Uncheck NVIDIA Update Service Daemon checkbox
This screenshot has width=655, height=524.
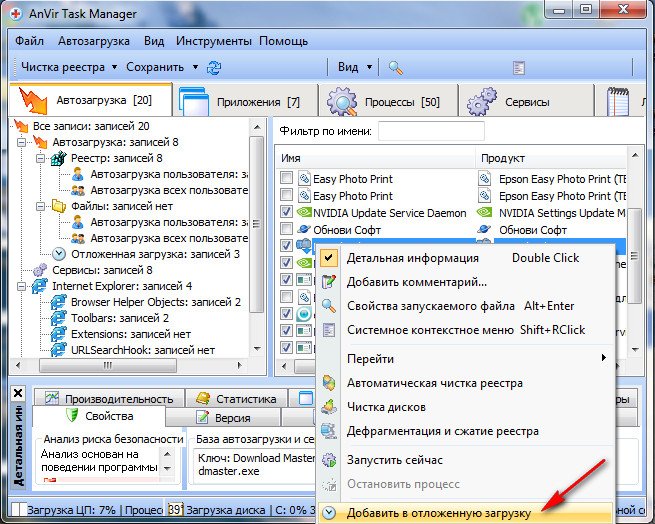point(286,212)
